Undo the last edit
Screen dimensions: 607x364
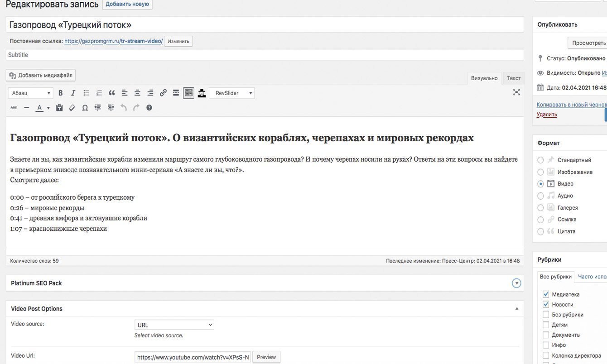(124, 108)
